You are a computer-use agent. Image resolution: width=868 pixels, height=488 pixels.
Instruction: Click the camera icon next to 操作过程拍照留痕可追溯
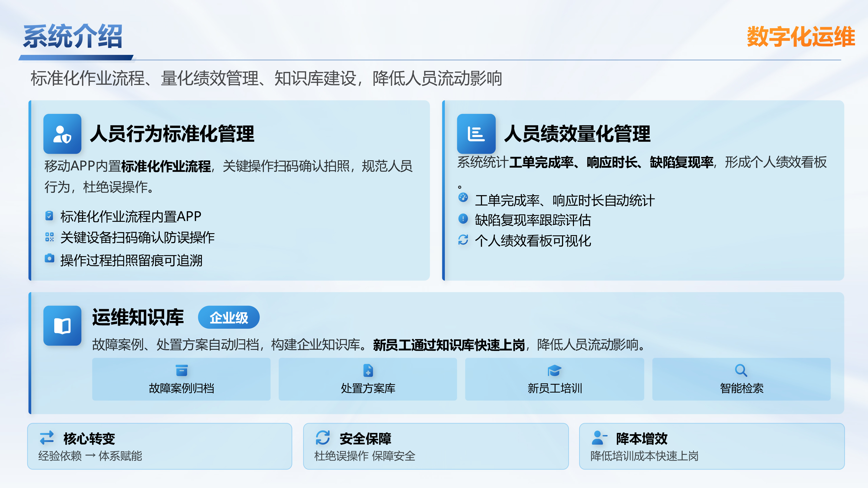click(x=49, y=258)
